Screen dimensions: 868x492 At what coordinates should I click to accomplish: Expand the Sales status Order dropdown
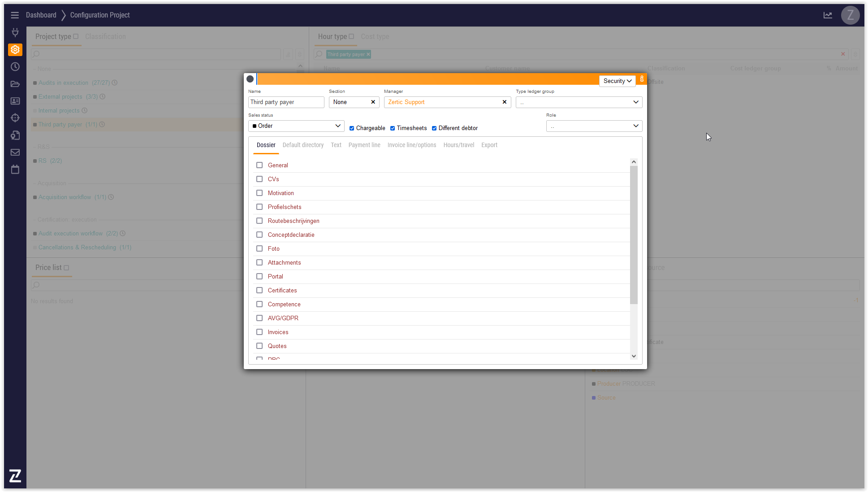tap(296, 126)
